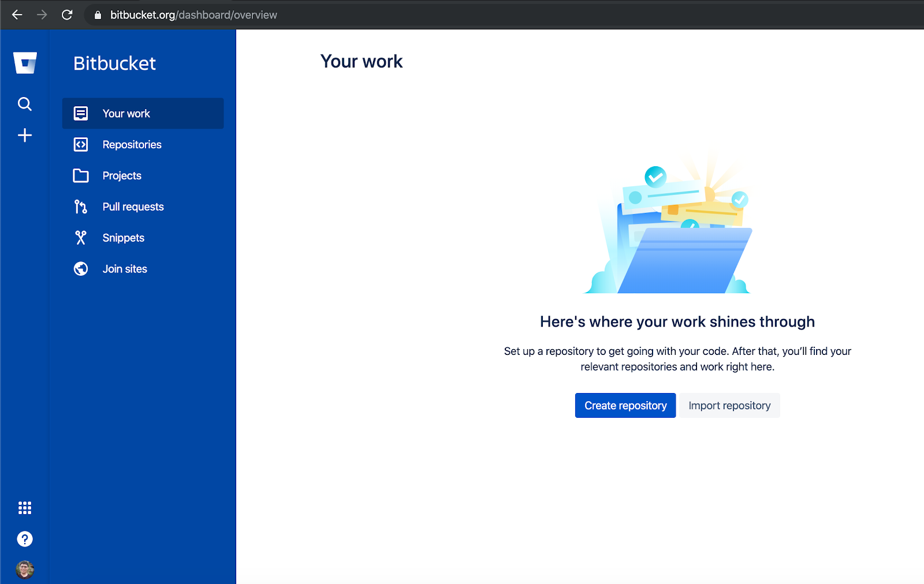Click the Projects folder icon
This screenshot has width=924, height=584.
tap(81, 176)
